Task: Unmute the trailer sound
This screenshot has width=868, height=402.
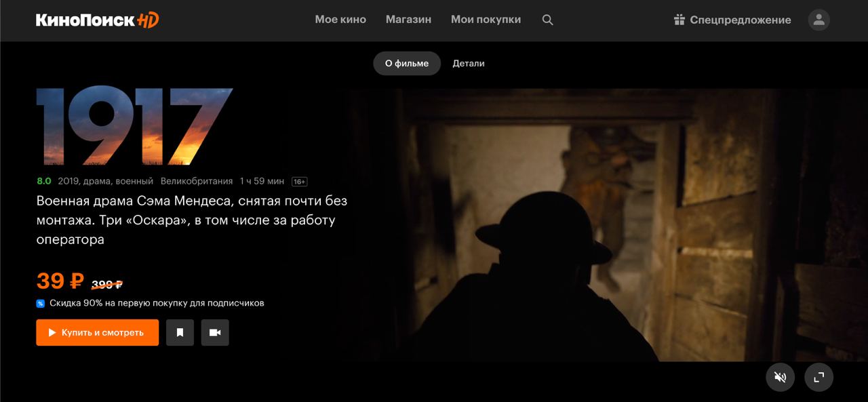Action: pyautogui.click(x=780, y=378)
